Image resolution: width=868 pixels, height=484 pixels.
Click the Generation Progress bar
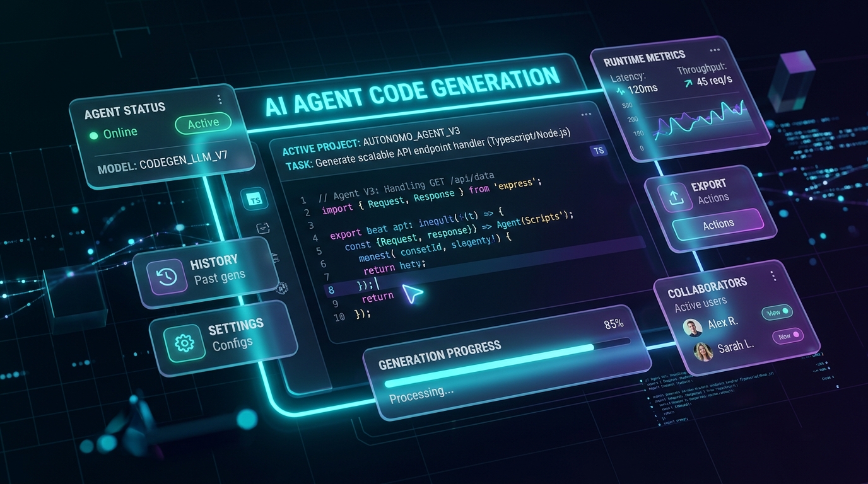(x=507, y=362)
